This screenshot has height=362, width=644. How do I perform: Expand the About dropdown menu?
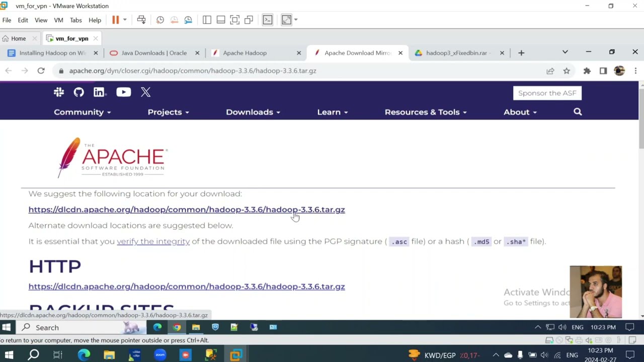(x=520, y=112)
